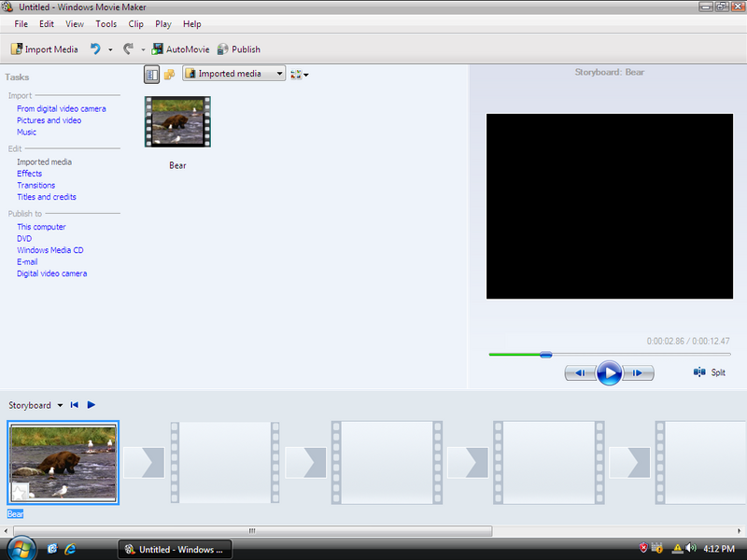Click the Split clip button
The width and height of the screenshot is (747, 560).
tap(710, 372)
